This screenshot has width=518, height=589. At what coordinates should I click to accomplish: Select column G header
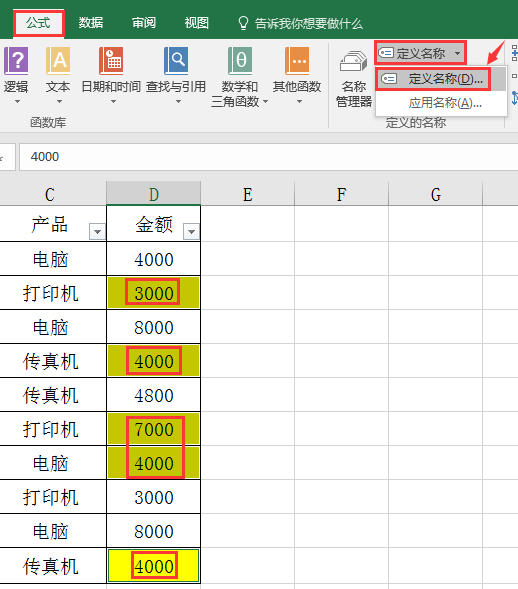(x=435, y=194)
